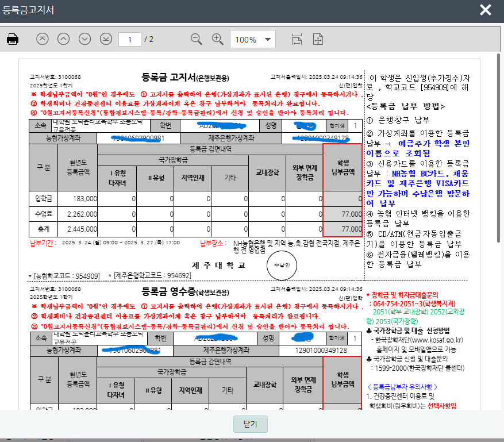This screenshot has height=442, width=504.
Task: Zoom out of the document view
Action: click(196, 40)
